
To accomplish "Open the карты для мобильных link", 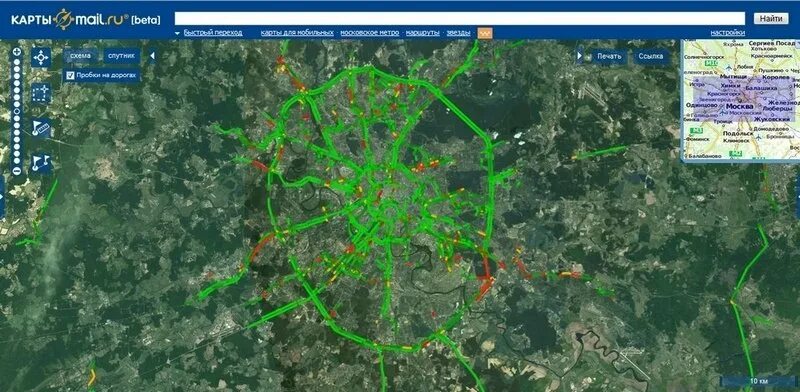I will click(x=297, y=33).
